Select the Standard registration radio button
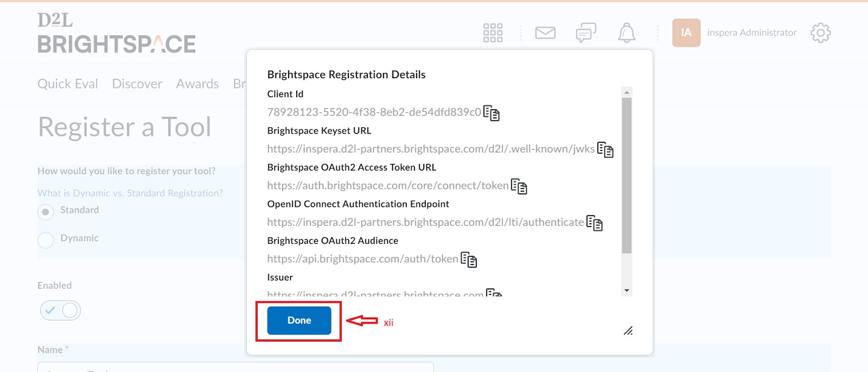This screenshot has height=372, width=868. tap(46, 212)
